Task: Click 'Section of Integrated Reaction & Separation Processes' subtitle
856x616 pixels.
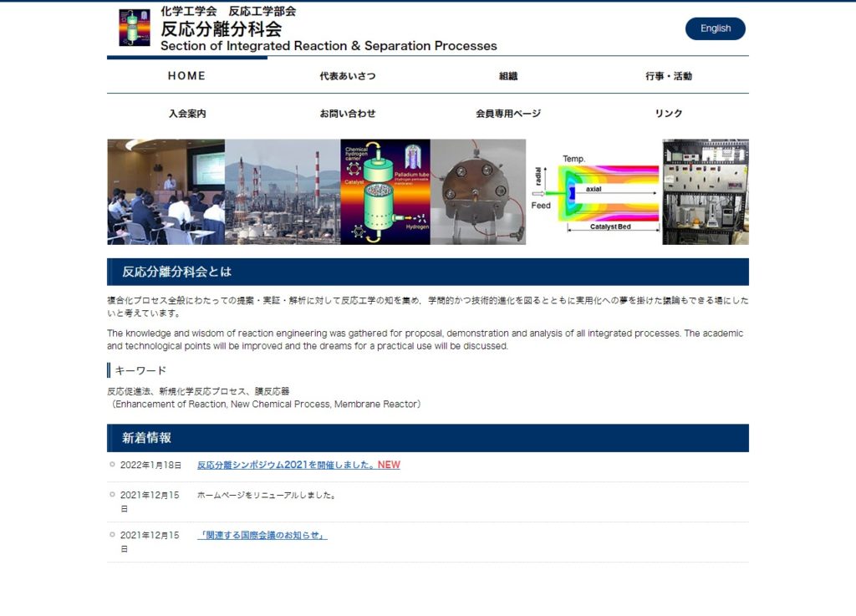Action: [x=329, y=46]
